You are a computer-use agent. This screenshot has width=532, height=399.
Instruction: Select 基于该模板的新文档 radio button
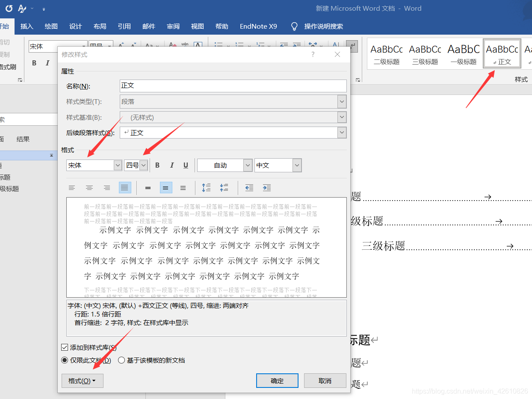pos(121,360)
